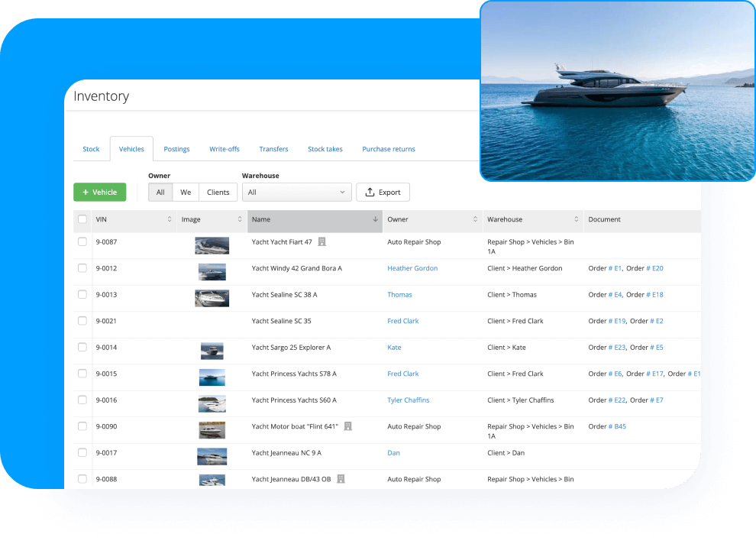Check the select-all checkbox in the table header
Viewport: 756px width, 544px height.
pyautogui.click(x=82, y=219)
